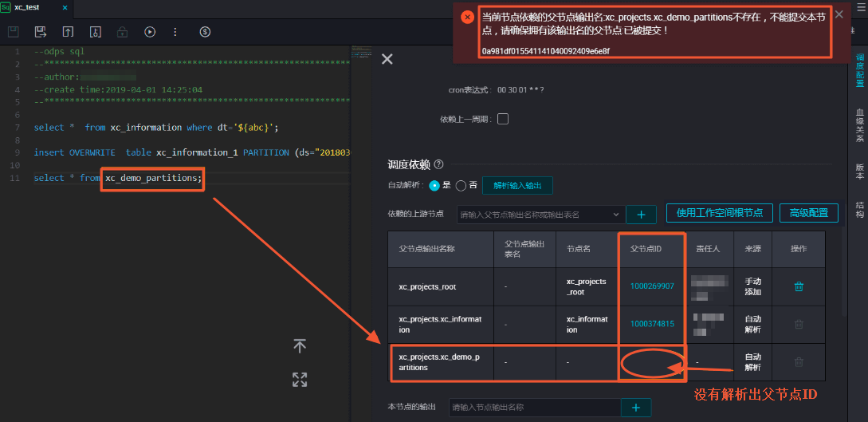Screen dimensions: 868x422
Task: Click the scroll-to-top arrow icon
Action: click(x=300, y=346)
